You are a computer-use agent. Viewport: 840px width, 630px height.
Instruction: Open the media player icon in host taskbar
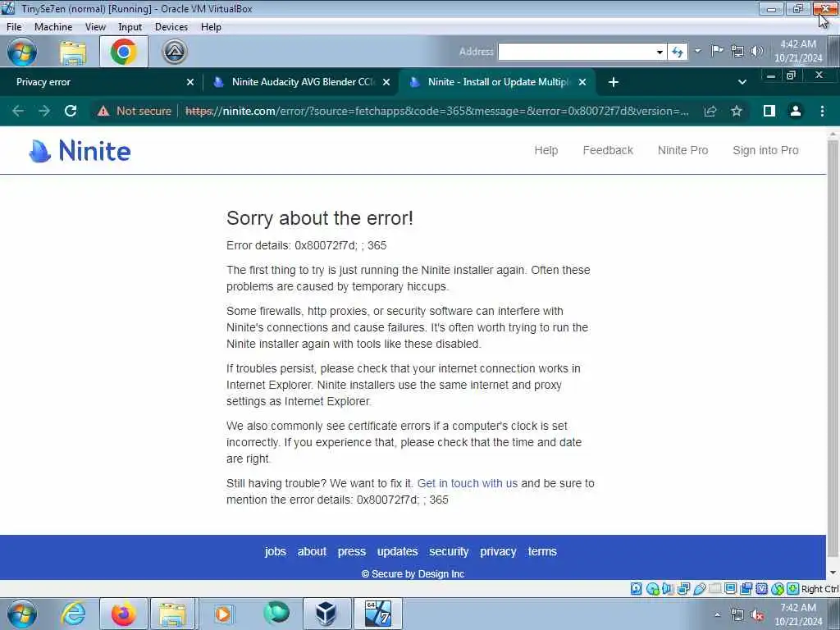pyautogui.click(x=223, y=614)
